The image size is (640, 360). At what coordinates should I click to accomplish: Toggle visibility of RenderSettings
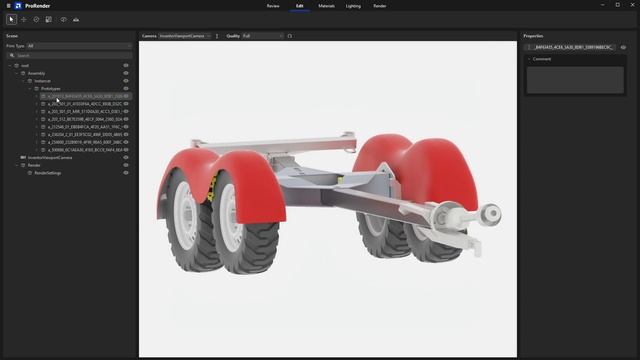tap(126, 173)
